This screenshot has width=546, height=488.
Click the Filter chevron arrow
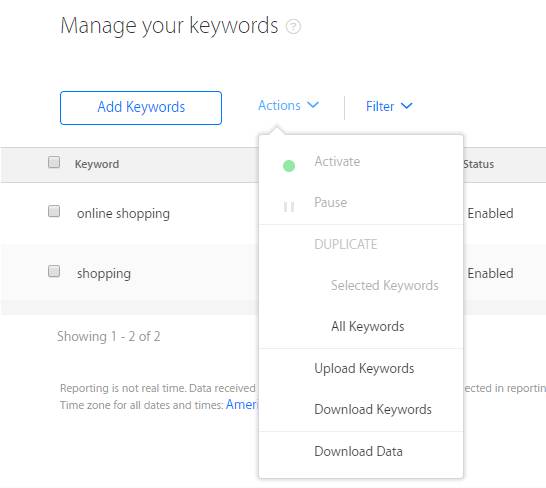[406, 106]
